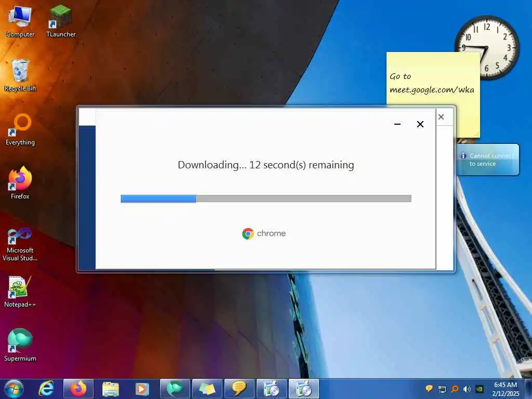Click the yellow speech bubble taskbar button
Image resolution: width=532 pixels, height=399 pixels.
(239, 389)
